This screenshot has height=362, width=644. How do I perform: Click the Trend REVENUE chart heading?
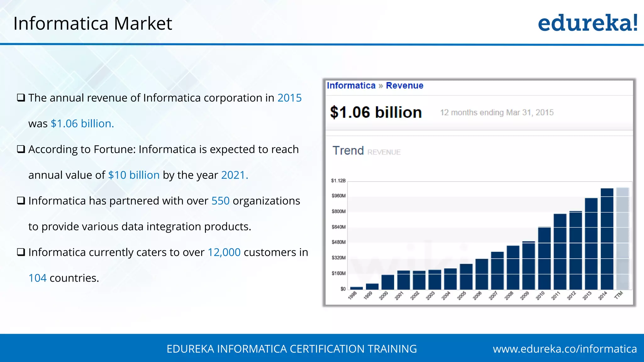[x=366, y=151]
